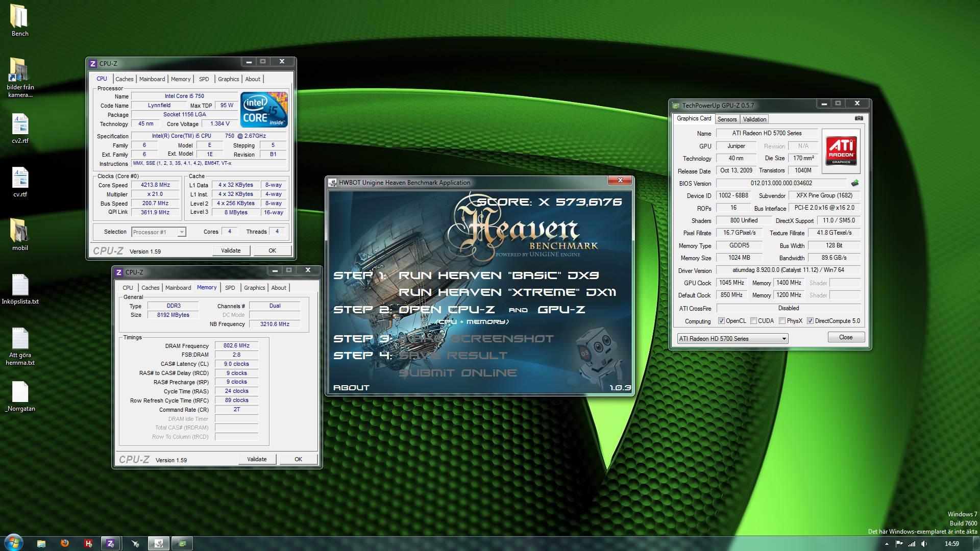The width and height of the screenshot is (980, 551).
Task: Open the Bench folder on desktop
Action: (x=20, y=20)
